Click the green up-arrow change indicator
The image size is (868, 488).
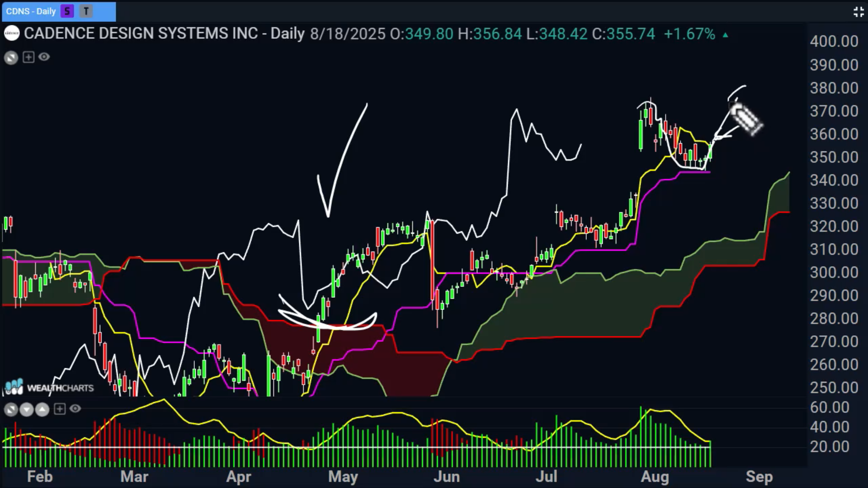click(x=726, y=35)
